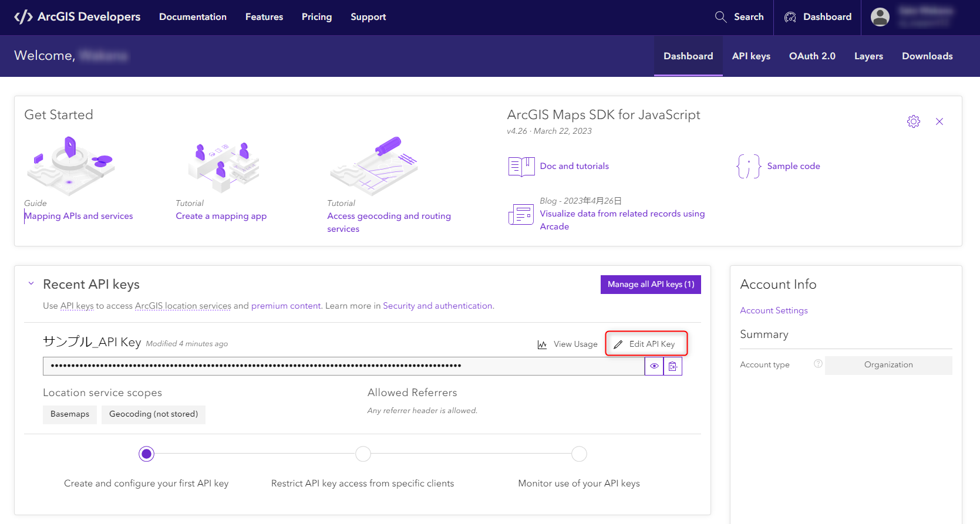Screen dimensions: 980x524
Task: Click the Organization account type field
Action: [888, 365]
